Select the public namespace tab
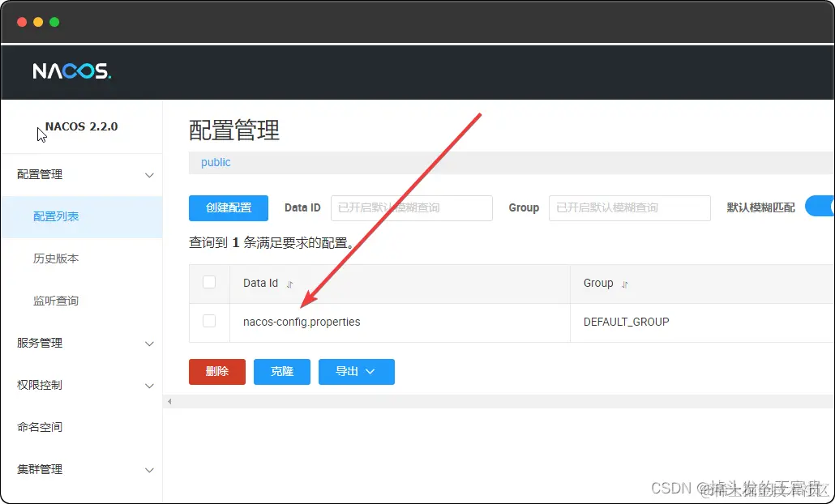Screen dimensions: 835x504 click(x=215, y=162)
